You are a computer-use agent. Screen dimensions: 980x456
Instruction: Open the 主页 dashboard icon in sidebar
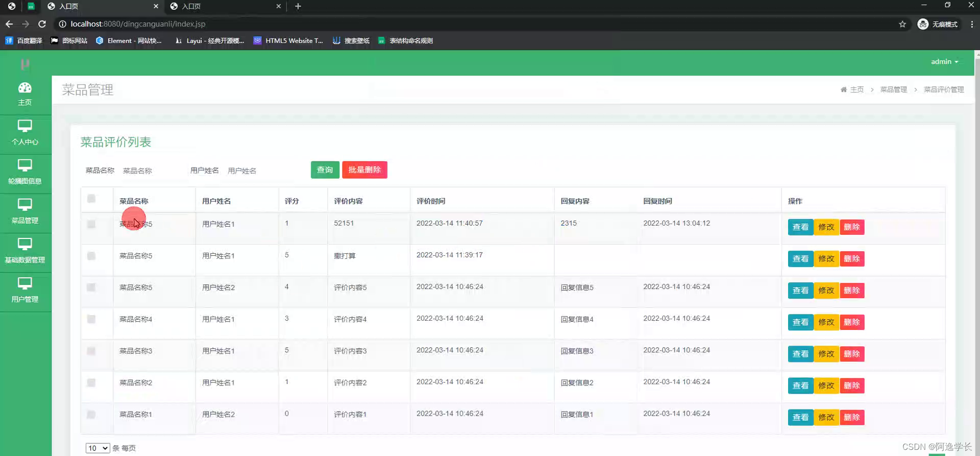coord(24,94)
